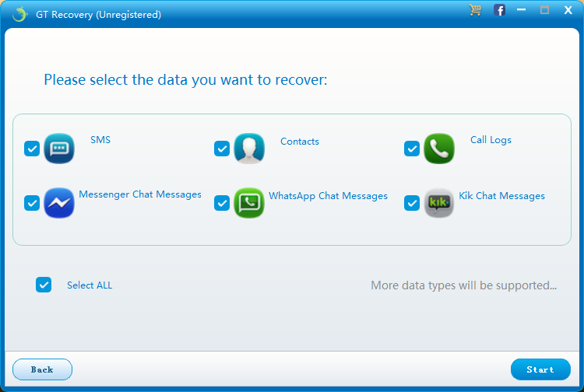Click the green WhatsApp icon
The image size is (584, 392).
tap(249, 203)
